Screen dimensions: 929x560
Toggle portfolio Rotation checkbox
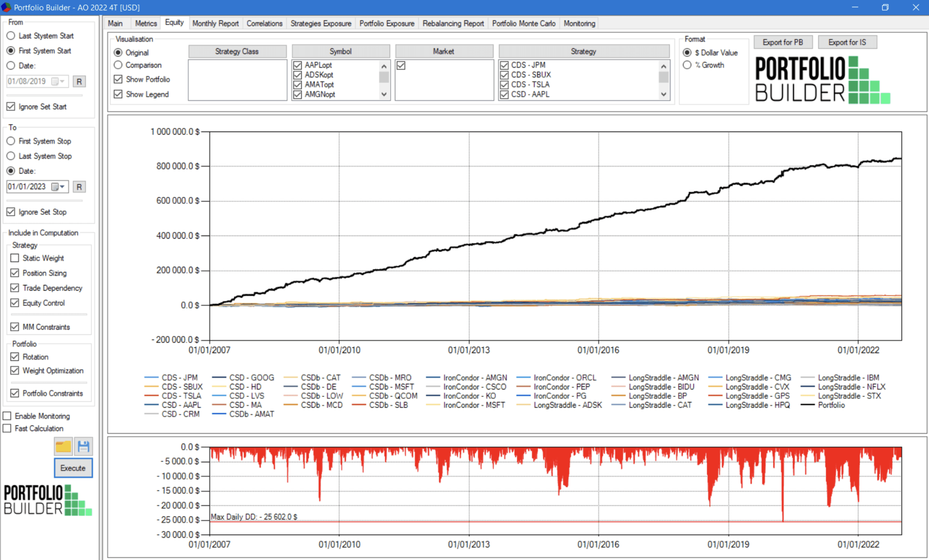pyautogui.click(x=15, y=357)
